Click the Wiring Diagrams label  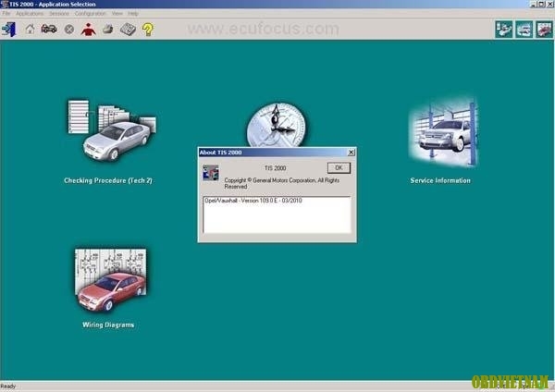tap(108, 325)
